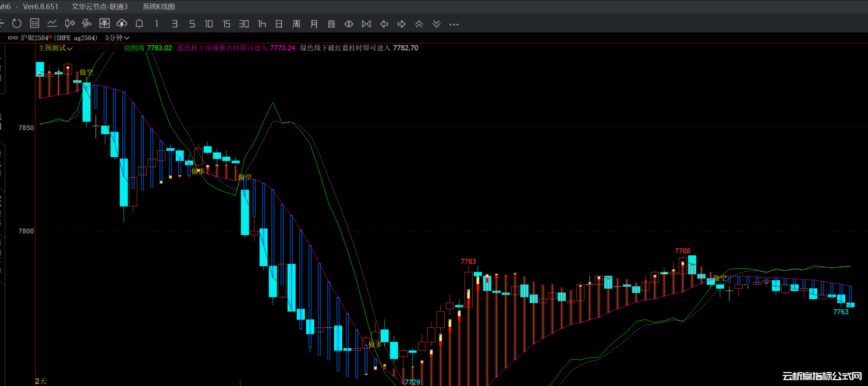Click the 7783.02 value readout
The image size is (868, 386).
[160, 48]
